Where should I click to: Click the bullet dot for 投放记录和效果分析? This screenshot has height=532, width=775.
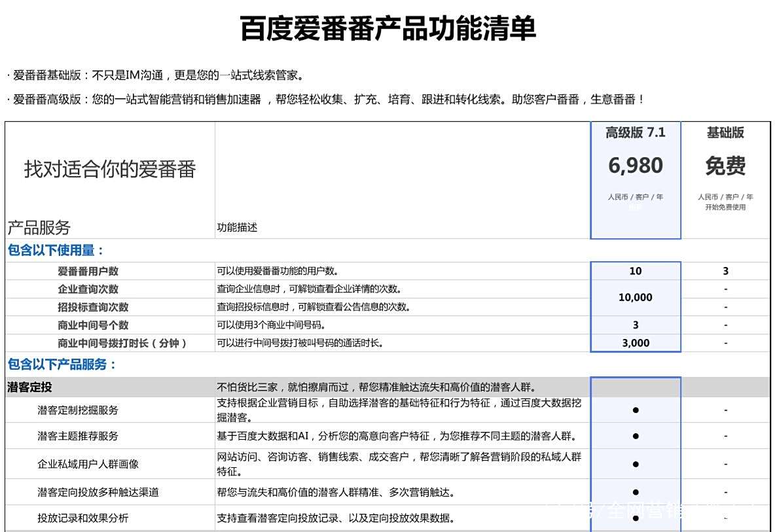pyautogui.click(x=635, y=517)
